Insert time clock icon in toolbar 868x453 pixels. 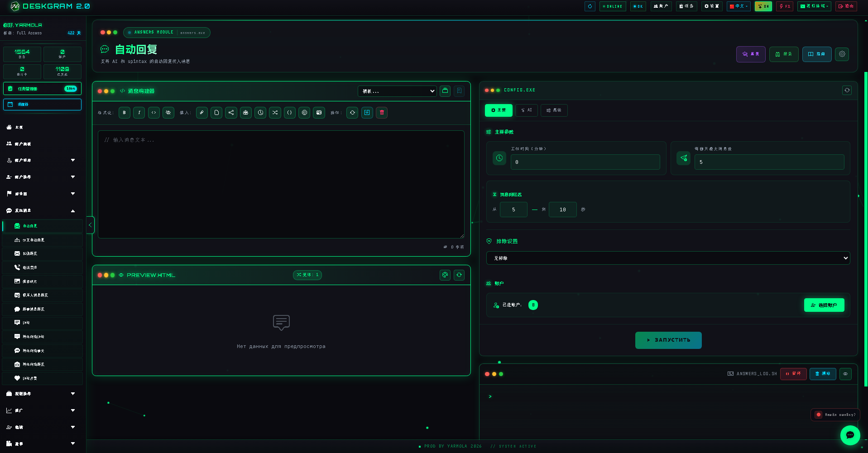tap(260, 113)
